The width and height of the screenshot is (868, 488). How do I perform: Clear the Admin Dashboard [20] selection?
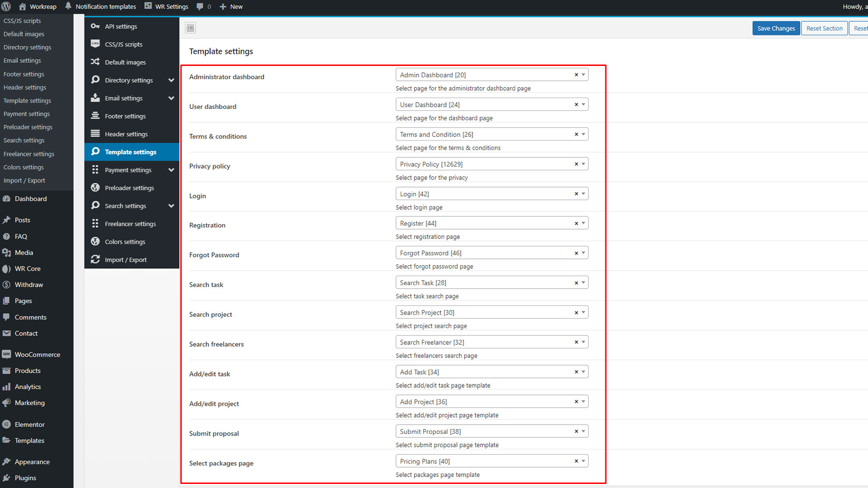tap(576, 75)
